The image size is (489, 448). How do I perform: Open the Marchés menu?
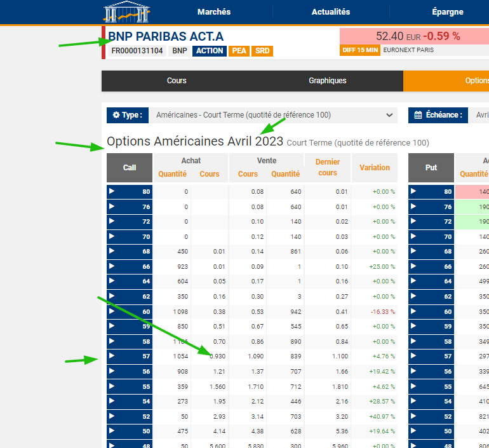pyautogui.click(x=214, y=12)
